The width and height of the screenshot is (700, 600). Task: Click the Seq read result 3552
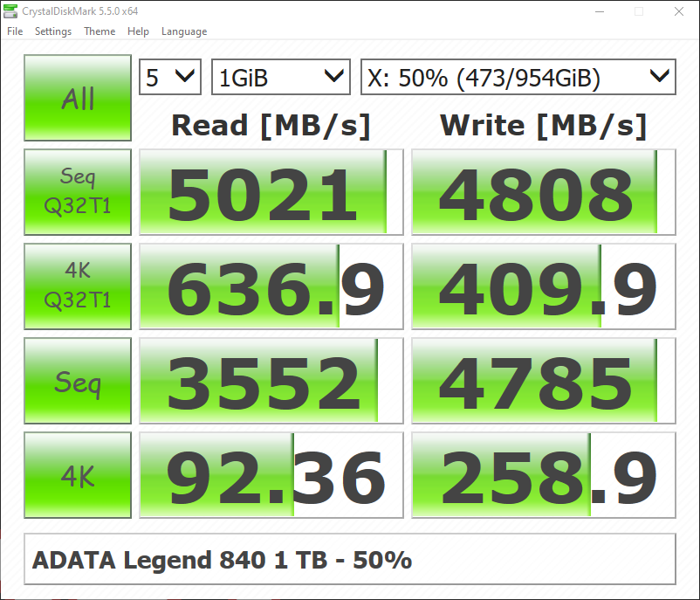click(271, 381)
